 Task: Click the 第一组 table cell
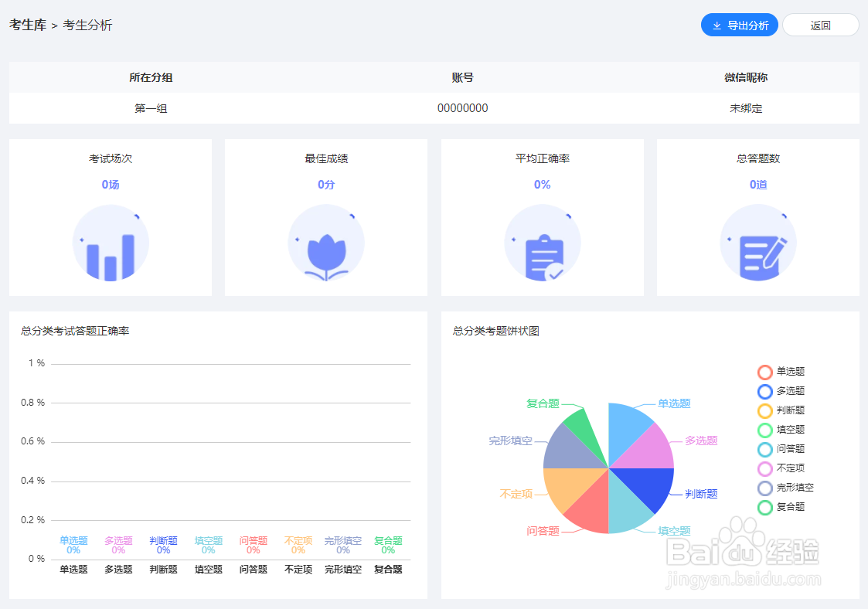151,108
